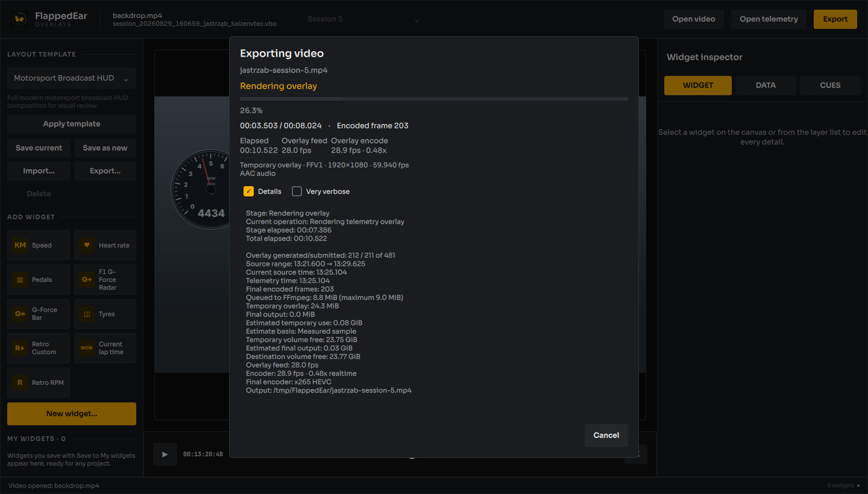Click the jastrzab-session-5.mp4 filename in dialog
Viewport: 868px width, 494px height.
pyautogui.click(x=284, y=70)
